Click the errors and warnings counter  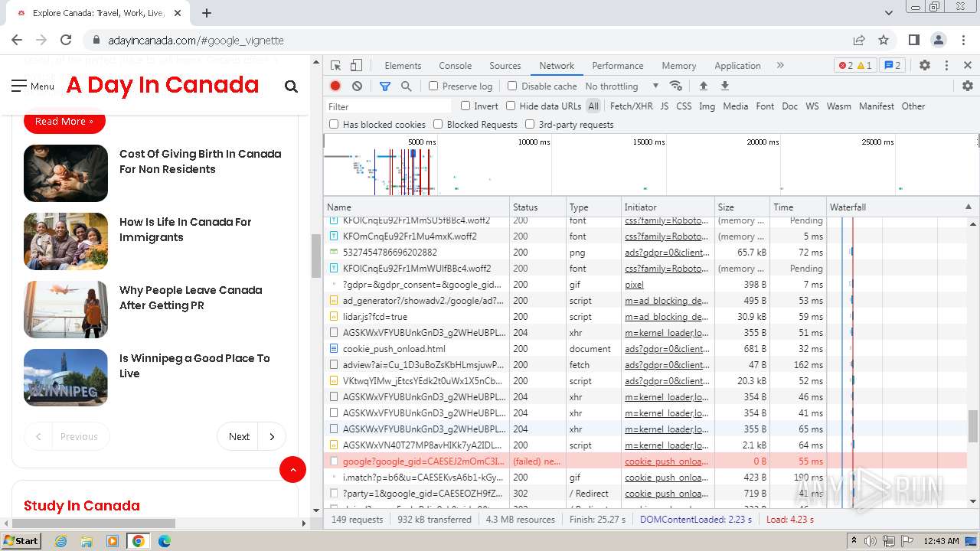point(854,66)
